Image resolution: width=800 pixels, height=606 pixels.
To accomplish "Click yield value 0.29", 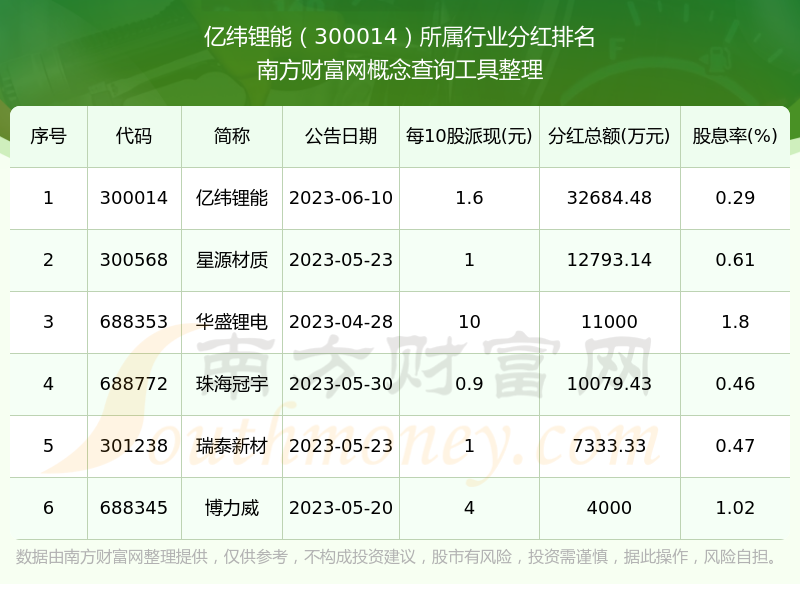I will pos(735,198).
